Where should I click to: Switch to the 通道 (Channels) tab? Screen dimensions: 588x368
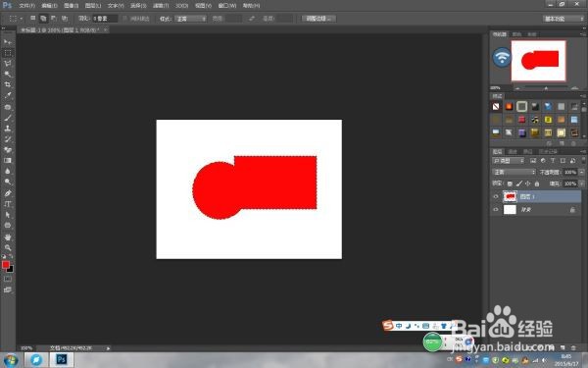[x=513, y=151]
